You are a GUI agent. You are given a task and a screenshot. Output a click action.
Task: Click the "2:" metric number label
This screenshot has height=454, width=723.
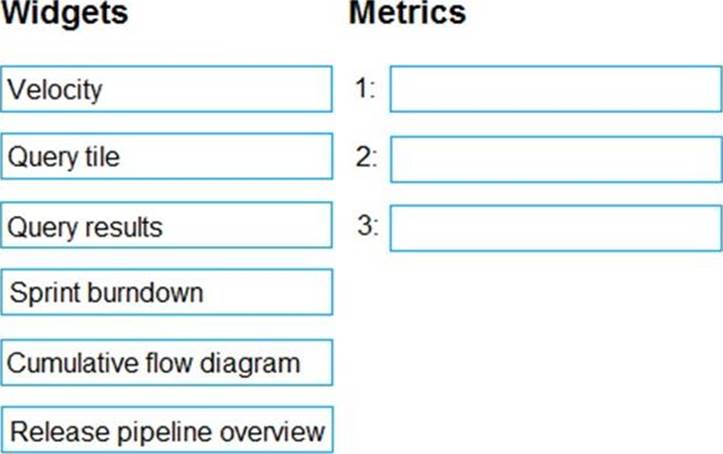(x=365, y=157)
